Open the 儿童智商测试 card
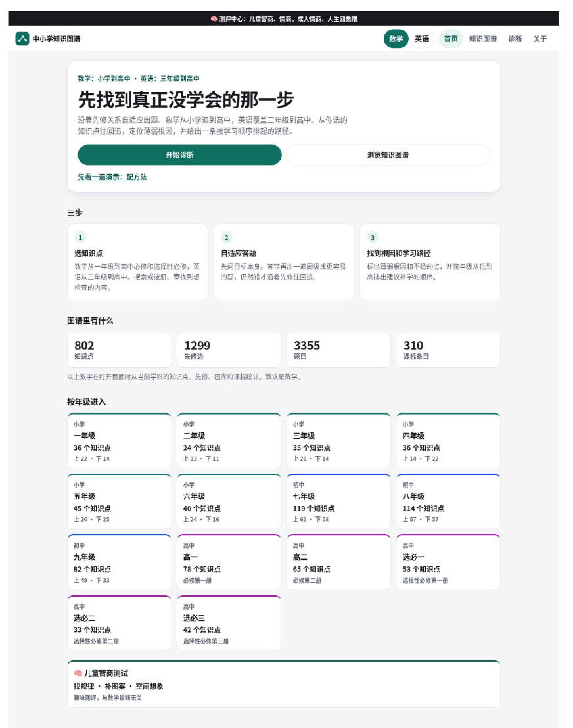This screenshot has width=573, height=728. [x=283, y=684]
